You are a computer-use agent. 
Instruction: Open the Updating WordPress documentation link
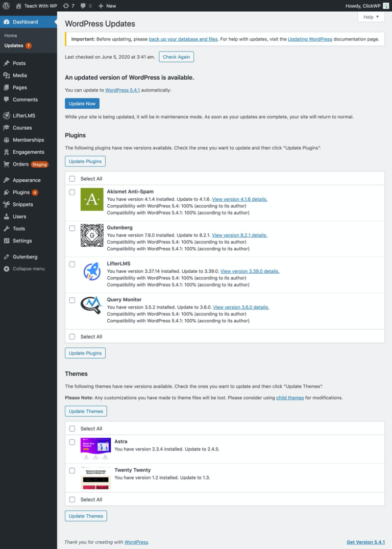pos(310,39)
